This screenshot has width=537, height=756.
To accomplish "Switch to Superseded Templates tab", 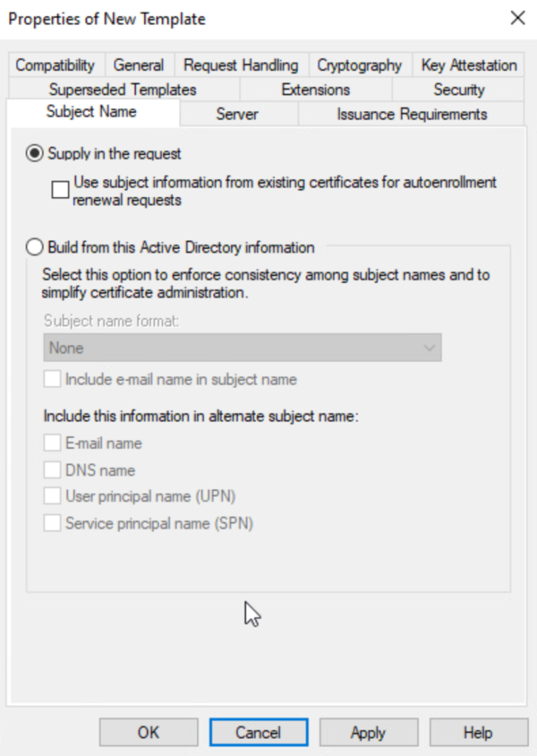I will (x=123, y=89).
